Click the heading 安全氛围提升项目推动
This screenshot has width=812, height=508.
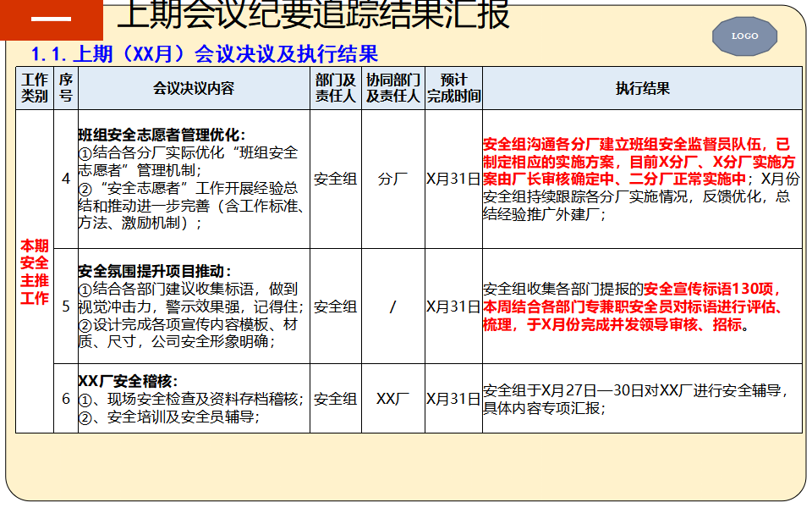(154, 271)
